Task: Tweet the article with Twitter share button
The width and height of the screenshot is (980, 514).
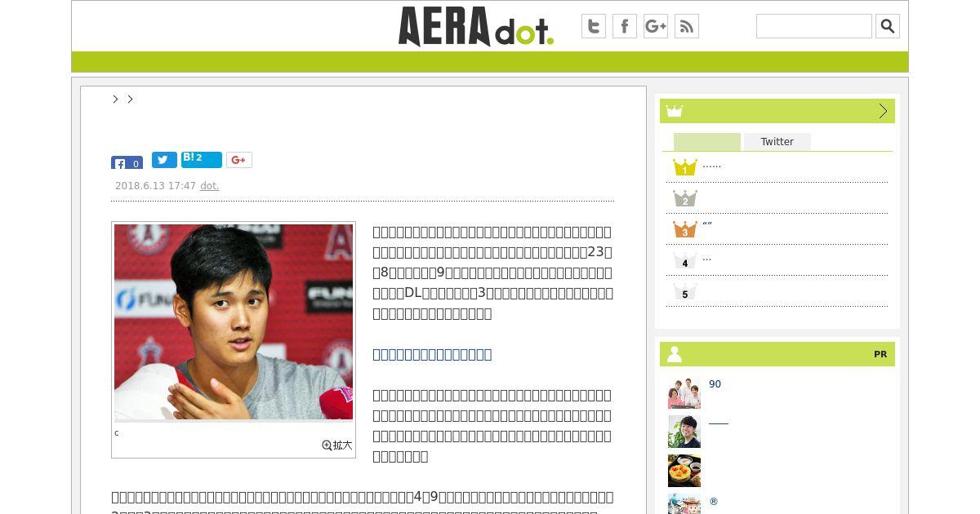Action: [164, 160]
